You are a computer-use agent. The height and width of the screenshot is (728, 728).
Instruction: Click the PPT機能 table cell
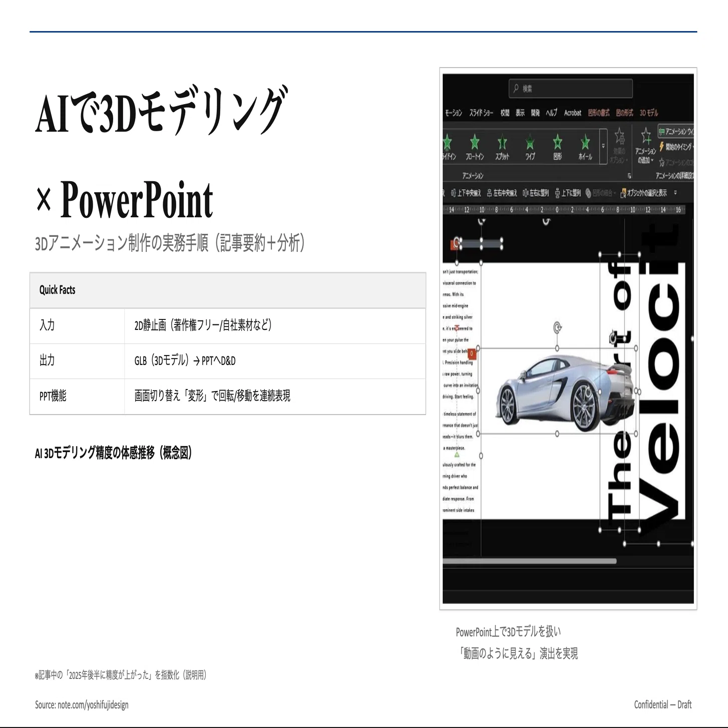click(77, 397)
